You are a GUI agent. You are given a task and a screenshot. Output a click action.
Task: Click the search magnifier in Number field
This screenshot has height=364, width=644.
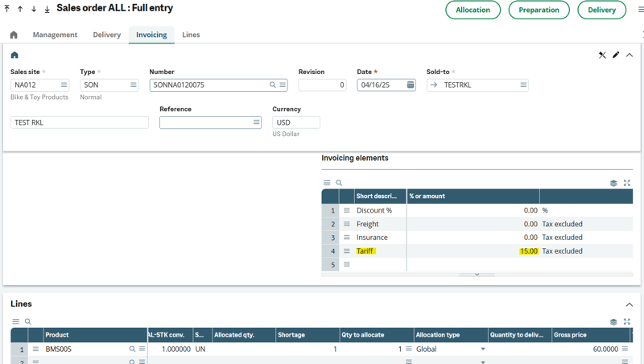coord(273,85)
